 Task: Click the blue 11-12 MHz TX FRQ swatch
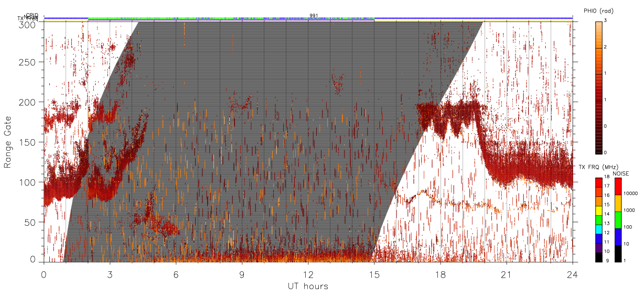coord(599,238)
